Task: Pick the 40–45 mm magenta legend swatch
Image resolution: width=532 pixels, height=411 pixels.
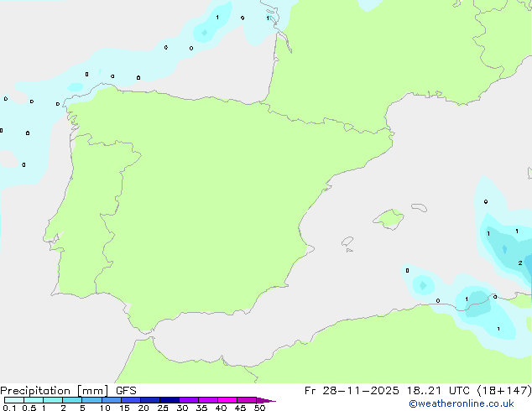Action: click(227, 400)
